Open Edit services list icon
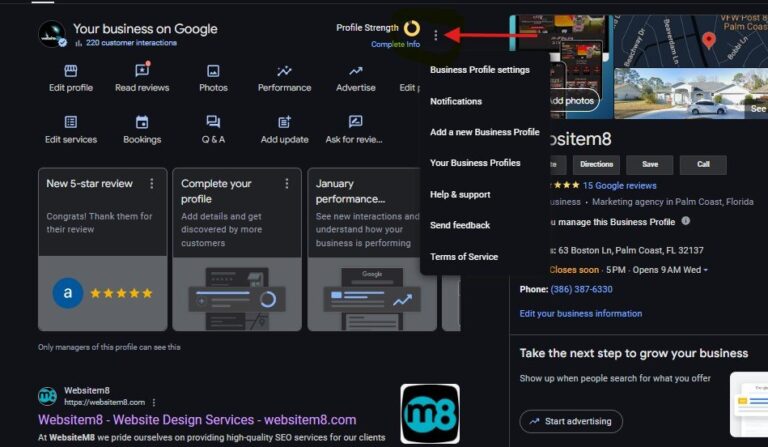This screenshot has height=447, width=768. [x=71, y=122]
